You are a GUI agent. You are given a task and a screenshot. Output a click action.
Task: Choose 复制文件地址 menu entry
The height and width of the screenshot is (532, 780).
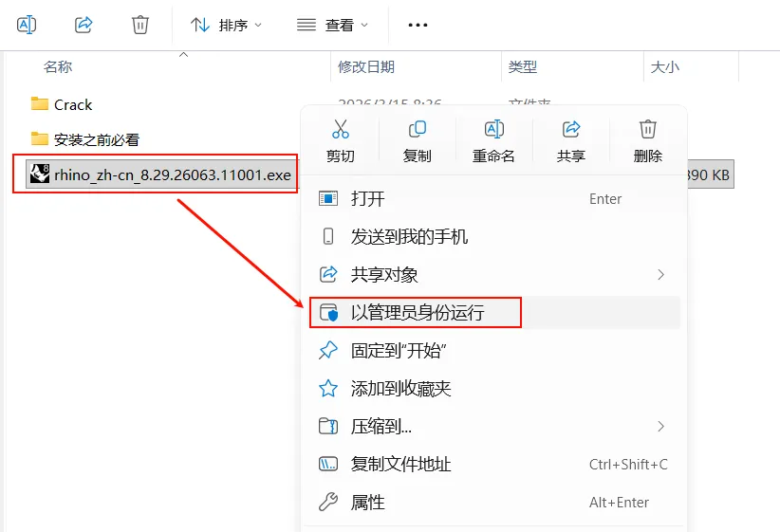pyautogui.click(x=494, y=465)
